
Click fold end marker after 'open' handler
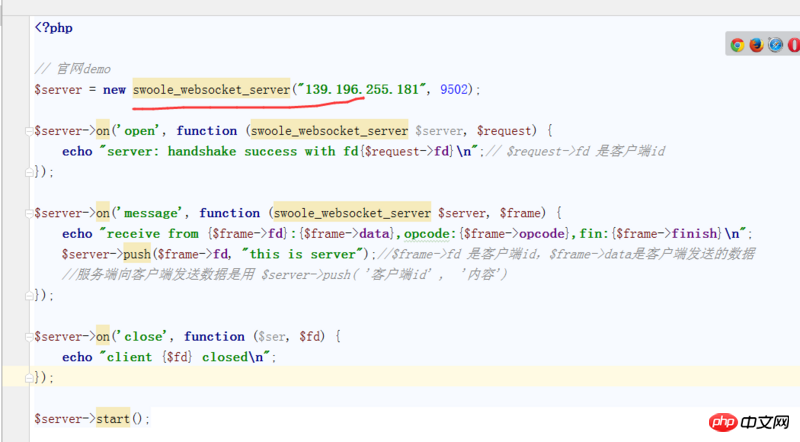(29, 173)
